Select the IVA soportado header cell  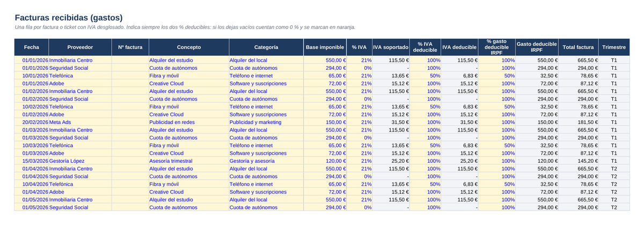391,47
